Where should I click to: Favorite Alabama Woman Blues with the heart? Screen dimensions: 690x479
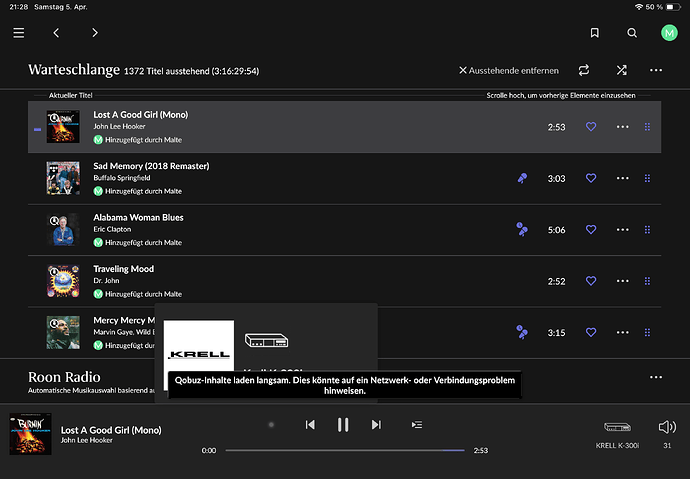591,230
